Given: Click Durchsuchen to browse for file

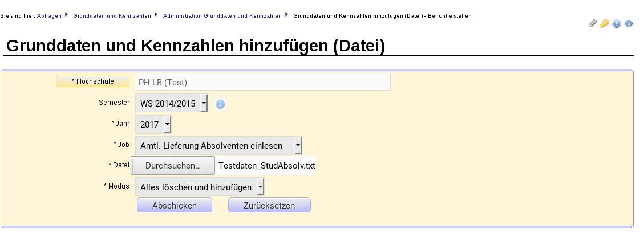Looking at the screenshot, I should tap(173, 166).
